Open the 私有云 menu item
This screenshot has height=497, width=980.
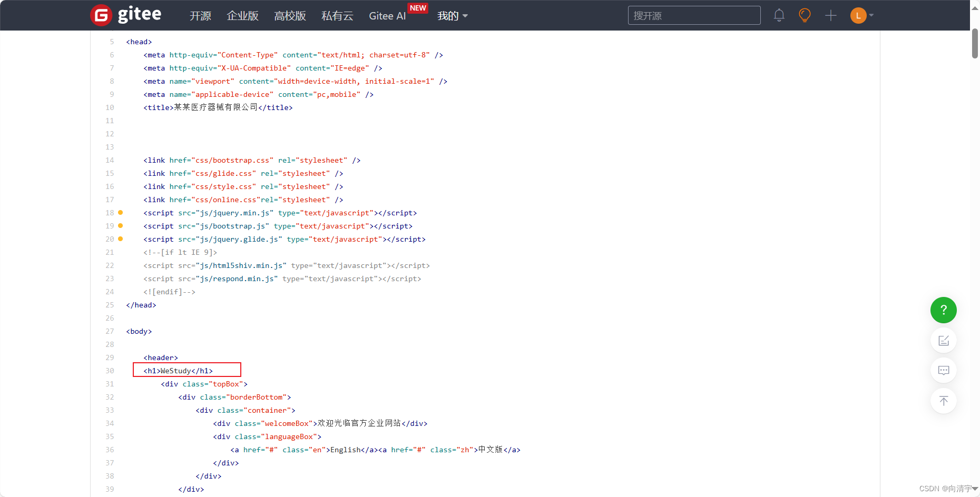point(337,16)
